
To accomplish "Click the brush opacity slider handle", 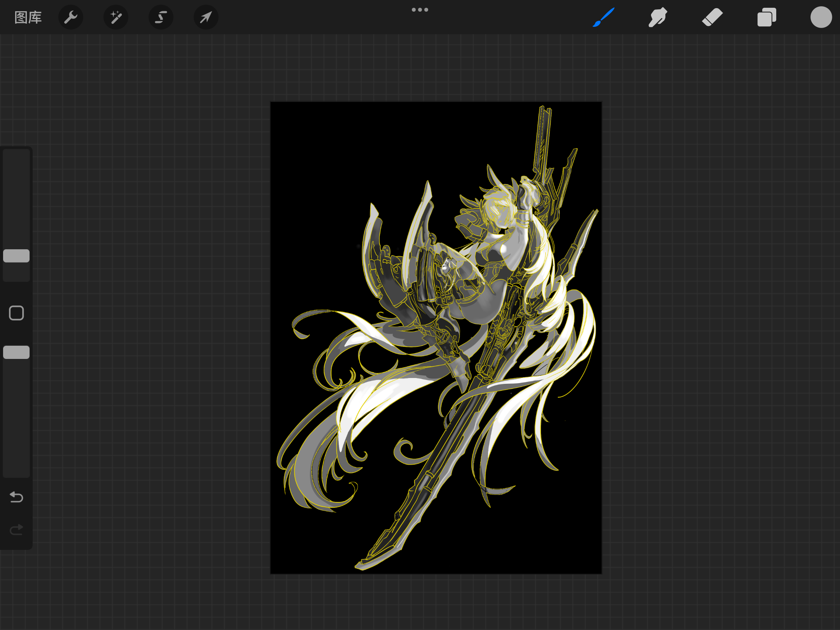I will (x=16, y=352).
